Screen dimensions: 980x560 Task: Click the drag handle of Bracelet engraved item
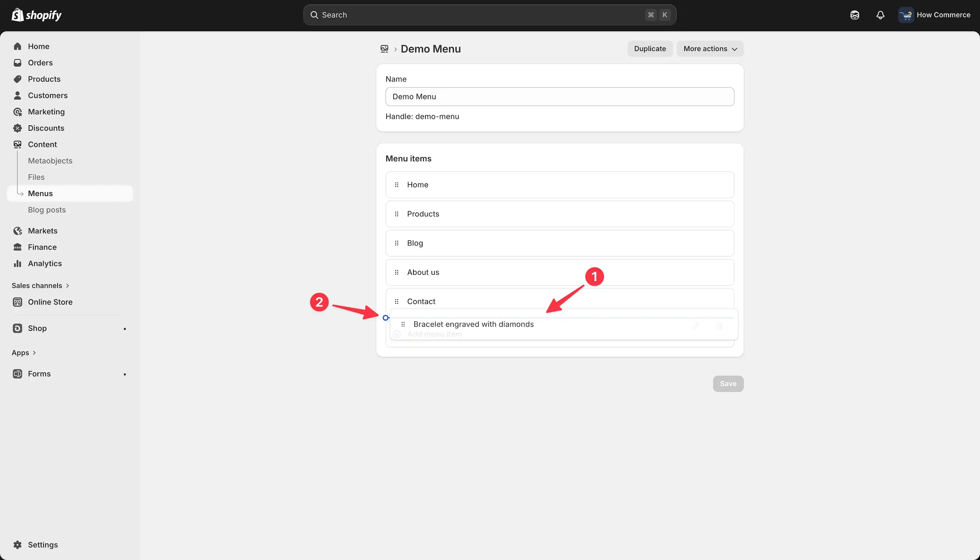pyautogui.click(x=403, y=324)
